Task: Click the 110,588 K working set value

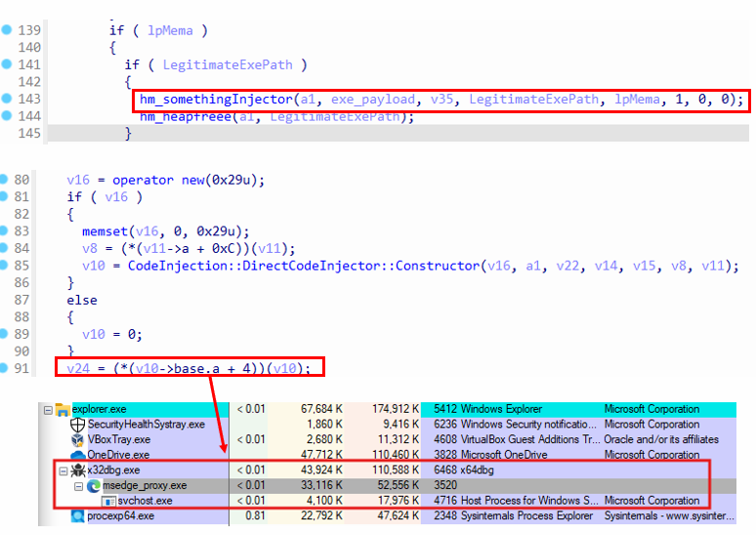Action: tap(395, 470)
